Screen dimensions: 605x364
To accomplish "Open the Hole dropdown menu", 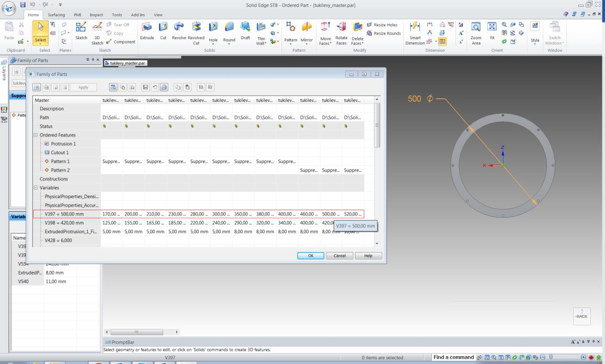I will click(x=213, y=44).
